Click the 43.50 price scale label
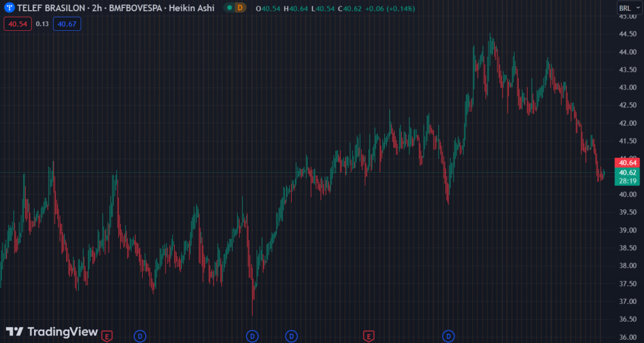The height and width of the screenshot is (343, 644). [628, 70]
